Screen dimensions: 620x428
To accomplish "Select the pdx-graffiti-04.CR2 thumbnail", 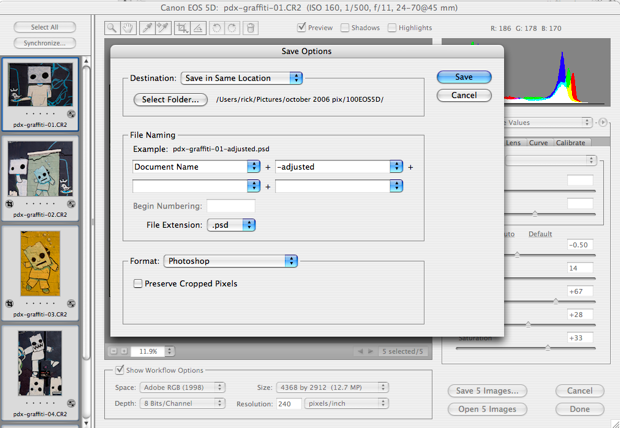I will [x=40, y=373].
